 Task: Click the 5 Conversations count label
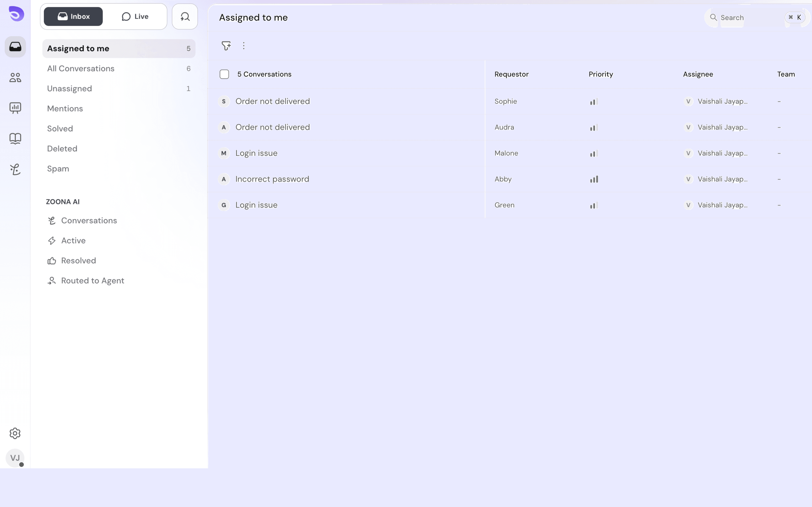264,74
